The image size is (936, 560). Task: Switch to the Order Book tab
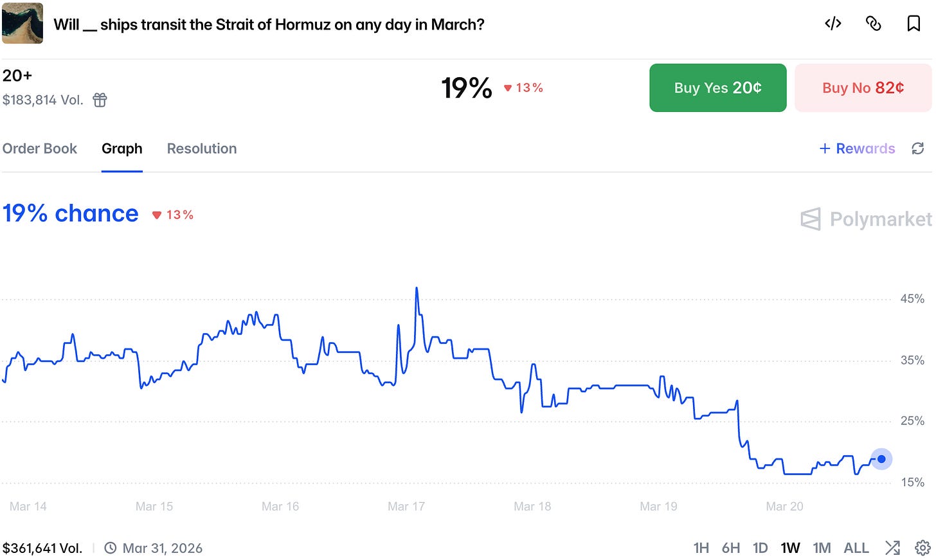tap(40, 149)
